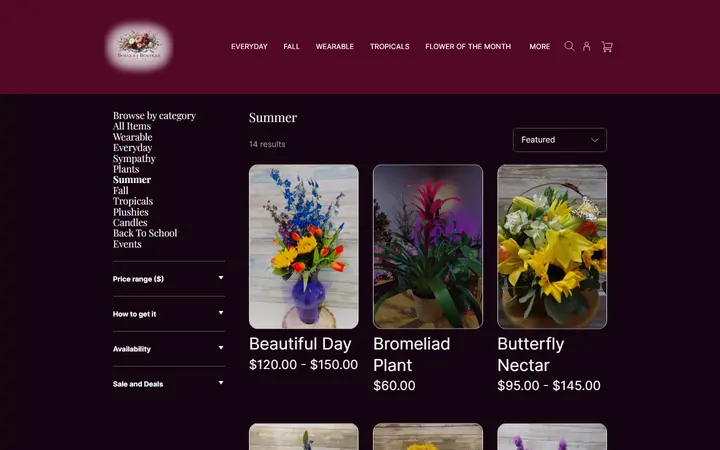This screenshot has height=450, width=720.
Task: Select Fall category in sidebar
Action: click(x=121, y=190)
